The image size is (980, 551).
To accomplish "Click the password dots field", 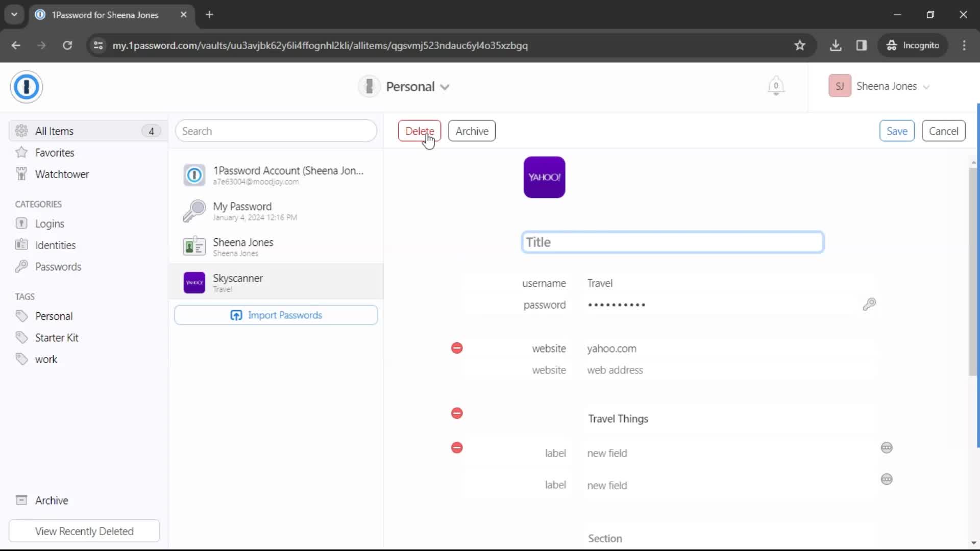I will [x=617, y=305].
